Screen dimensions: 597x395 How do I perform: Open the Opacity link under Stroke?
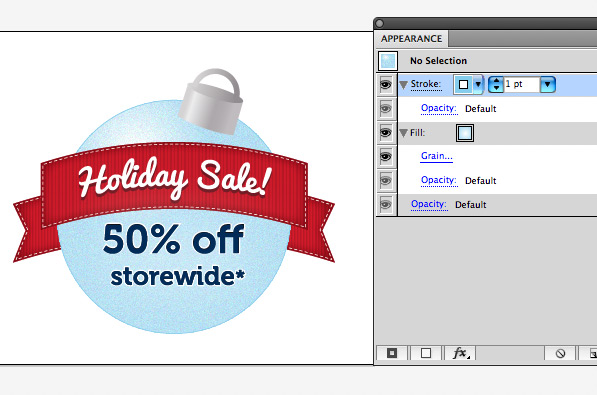439,108
